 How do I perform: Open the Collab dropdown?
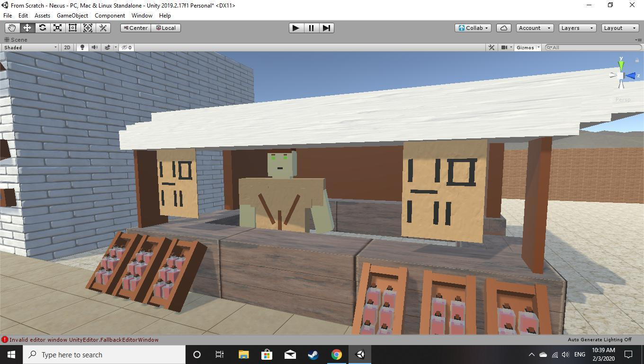pos(474,28)
